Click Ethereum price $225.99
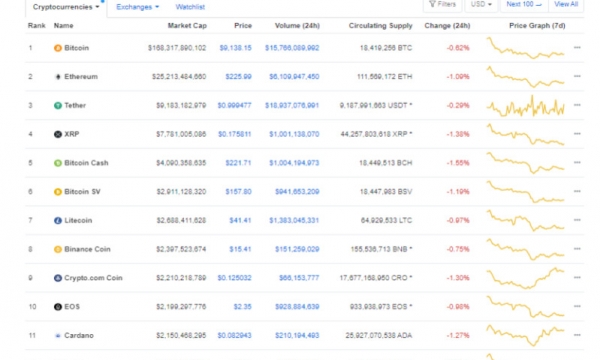The image size is (600, 360). (x=238, y=77)
